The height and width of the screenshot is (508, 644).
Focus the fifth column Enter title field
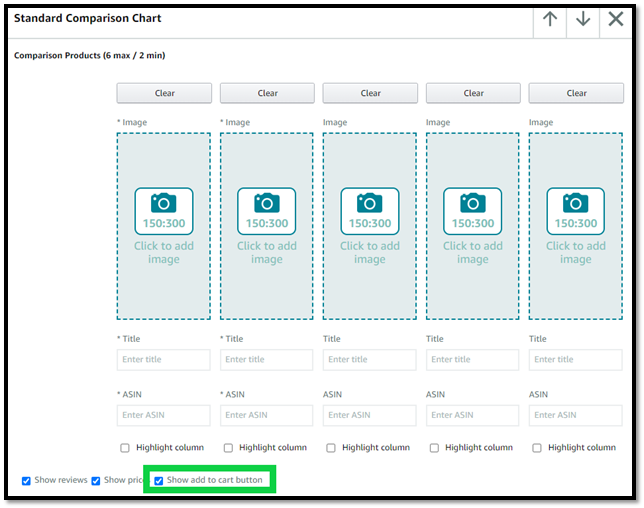pos(575,360)
